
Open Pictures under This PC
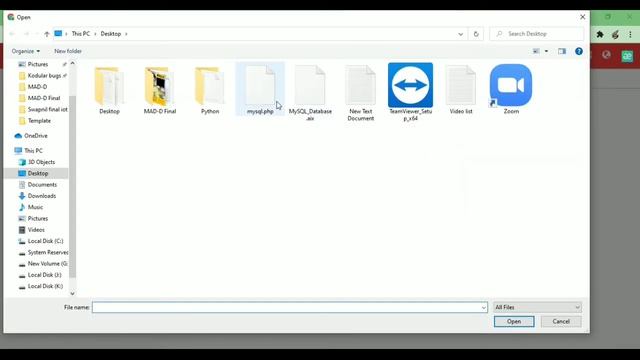click(38, 219)
